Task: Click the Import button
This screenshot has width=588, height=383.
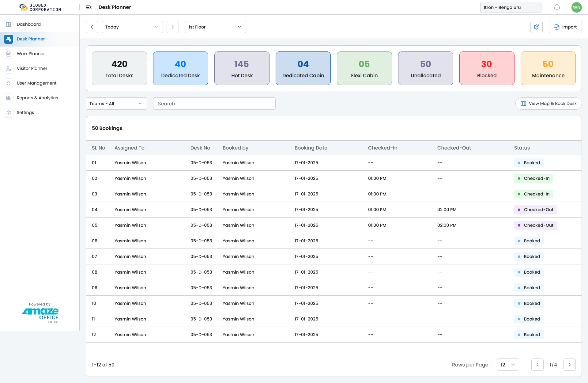Action: (x=565, y=27)
